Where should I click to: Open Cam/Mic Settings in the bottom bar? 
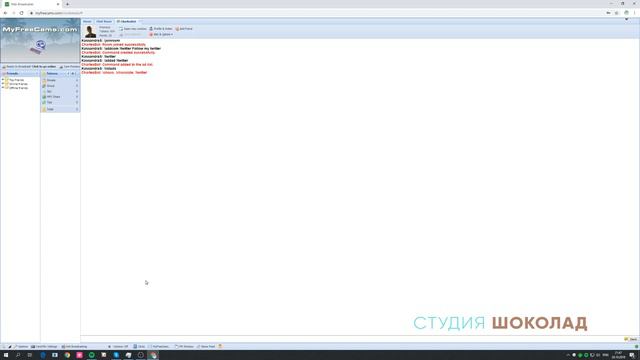point(44,347)
